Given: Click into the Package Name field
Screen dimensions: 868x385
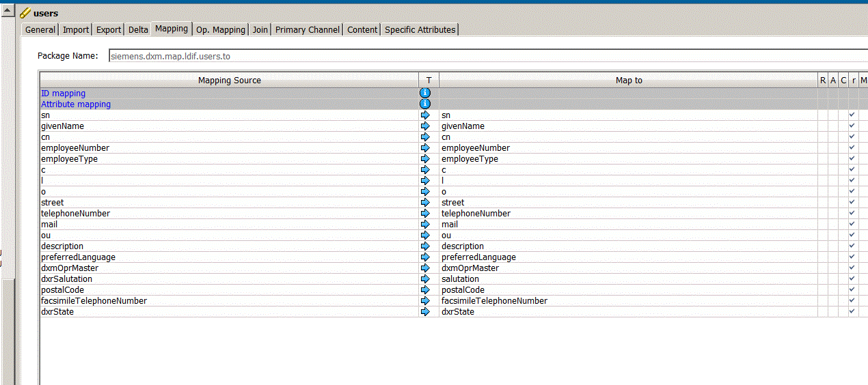Looking at the screenshot, I should pyautogui.click(x=478, y=56).
